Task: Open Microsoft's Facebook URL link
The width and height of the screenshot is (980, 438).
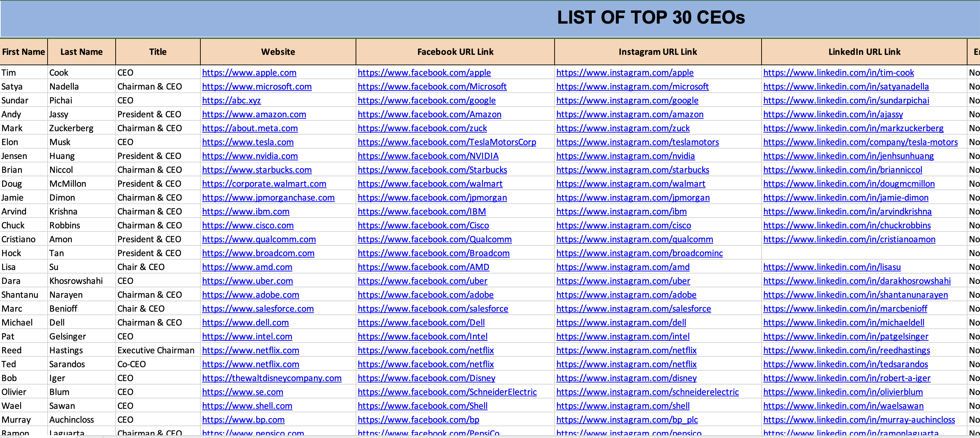Action: pyautogui.click(x=432, y=87)
